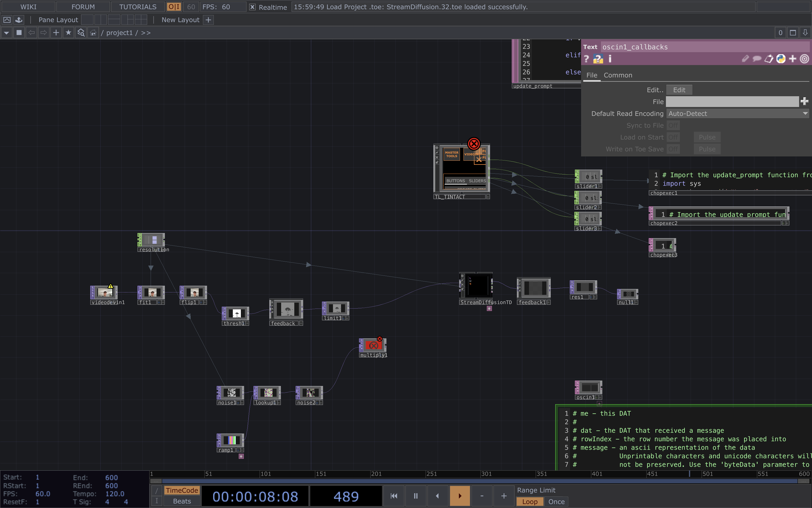The height and width of the screenshot is (508, 812).
Task: Add a new layout with plus button
Action: (x=208, y=20)
